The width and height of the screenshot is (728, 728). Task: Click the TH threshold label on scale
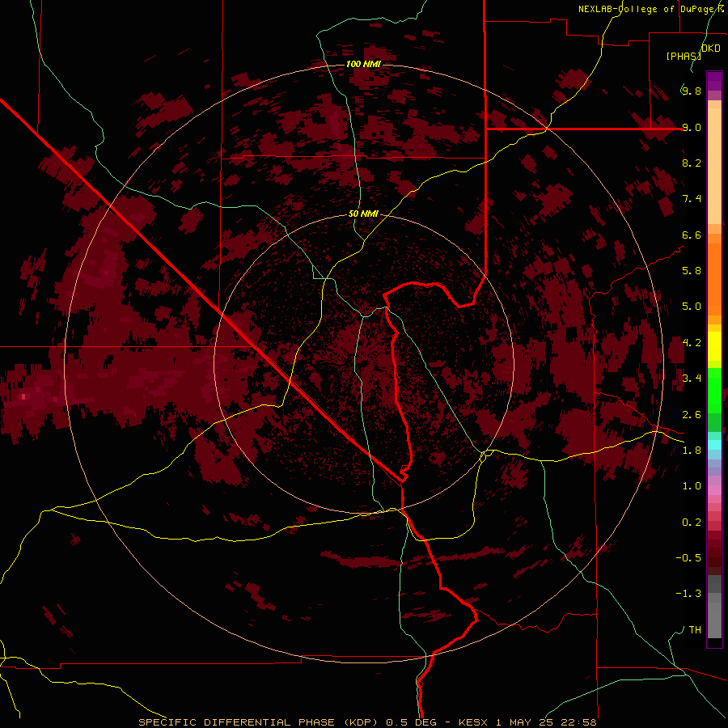click(x=695, y=629)
